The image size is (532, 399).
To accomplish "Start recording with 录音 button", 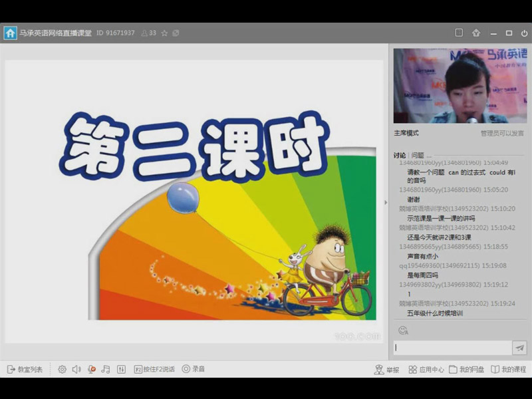I will pyautogui.click(x=194, y=369).
